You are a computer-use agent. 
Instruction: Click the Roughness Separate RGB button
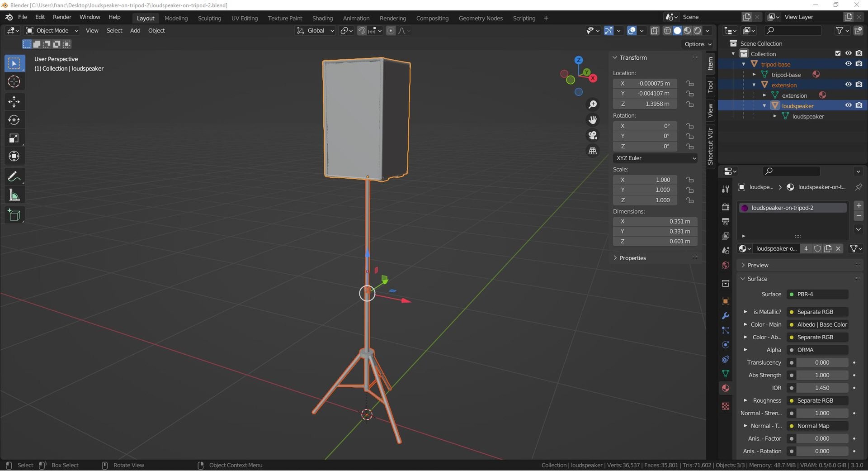(817, 400)
